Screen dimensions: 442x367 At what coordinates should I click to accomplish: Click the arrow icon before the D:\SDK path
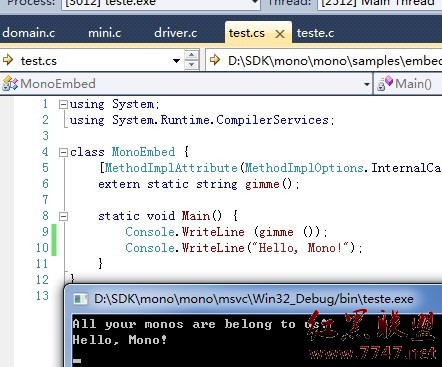(215, 60)
